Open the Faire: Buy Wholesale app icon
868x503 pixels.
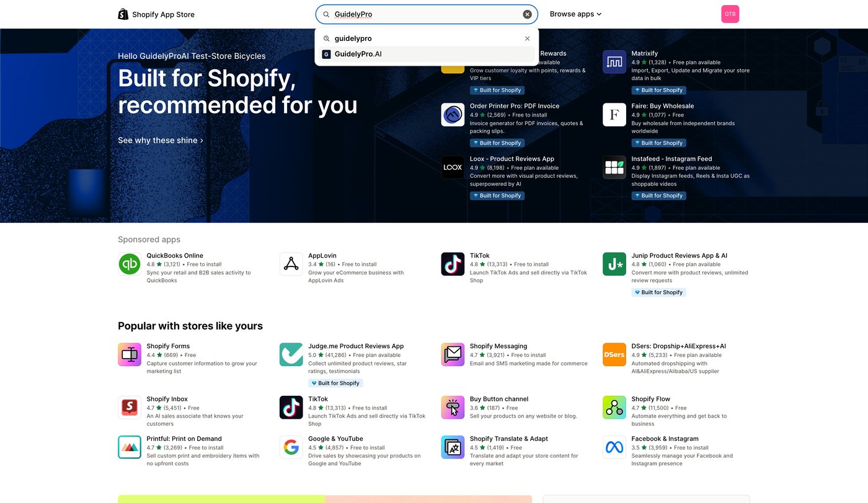tap(614, 115)
